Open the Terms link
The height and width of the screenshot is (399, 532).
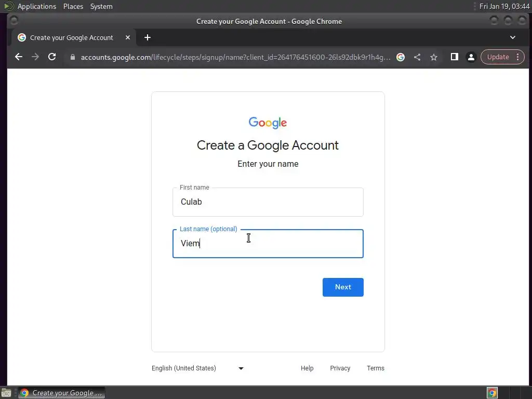[x=375, y=368]
